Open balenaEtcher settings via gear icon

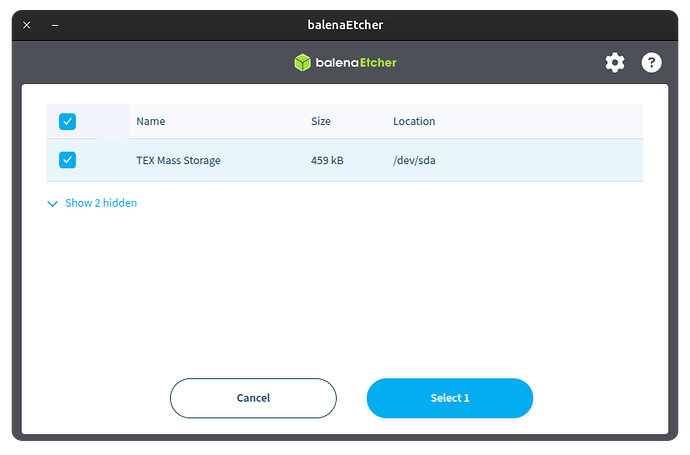click(614, 62)
